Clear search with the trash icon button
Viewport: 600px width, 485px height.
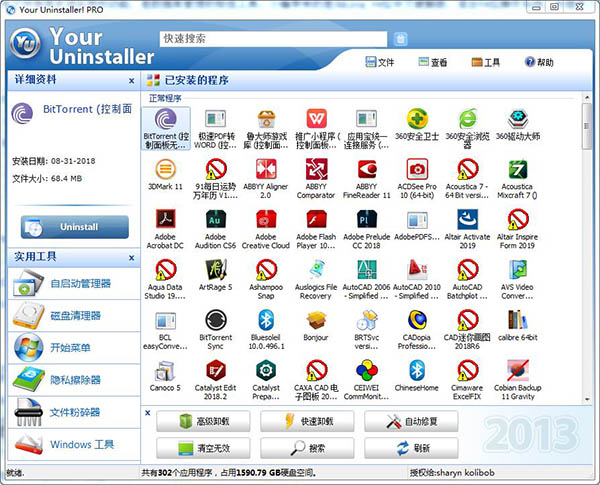pos(400,39)
